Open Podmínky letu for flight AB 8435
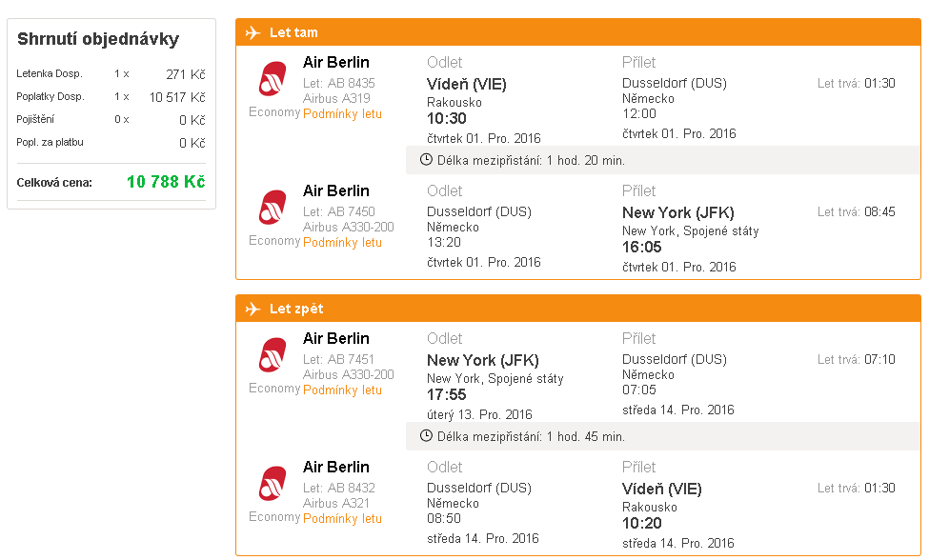The image size is (929, 560). point(342,113)
